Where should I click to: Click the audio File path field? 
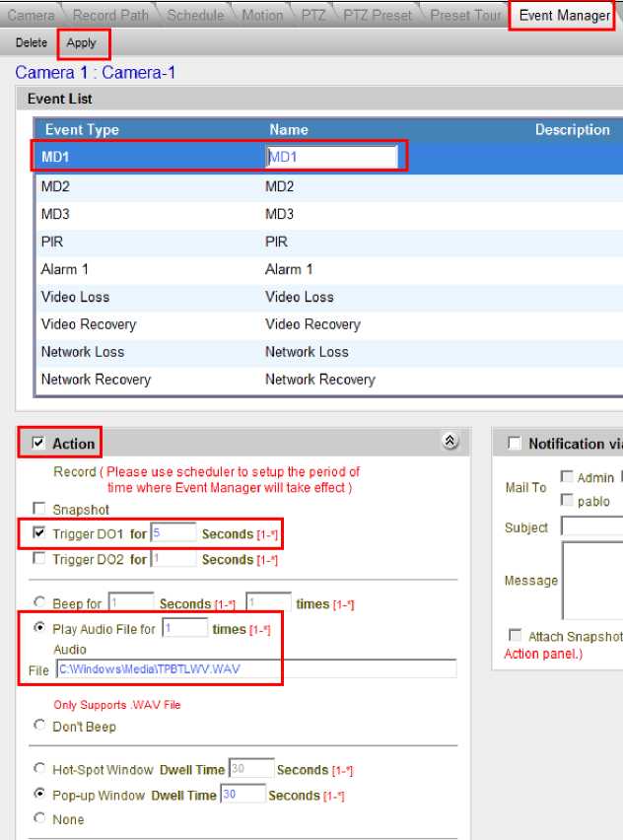tap(255, 669)
